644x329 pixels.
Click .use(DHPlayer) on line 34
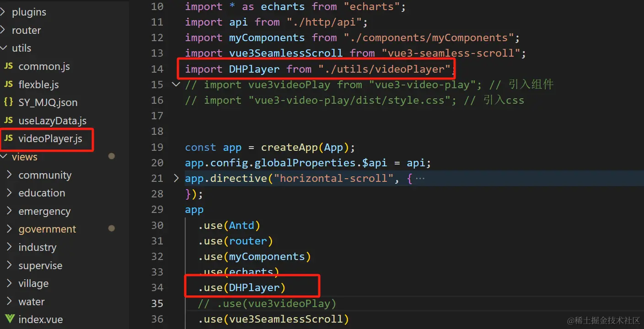point(241,287)
